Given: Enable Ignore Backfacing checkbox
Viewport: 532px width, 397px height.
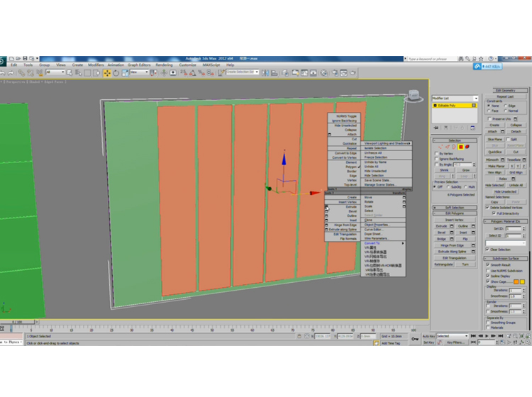Looking at the screenshot, I should point(437,159).
